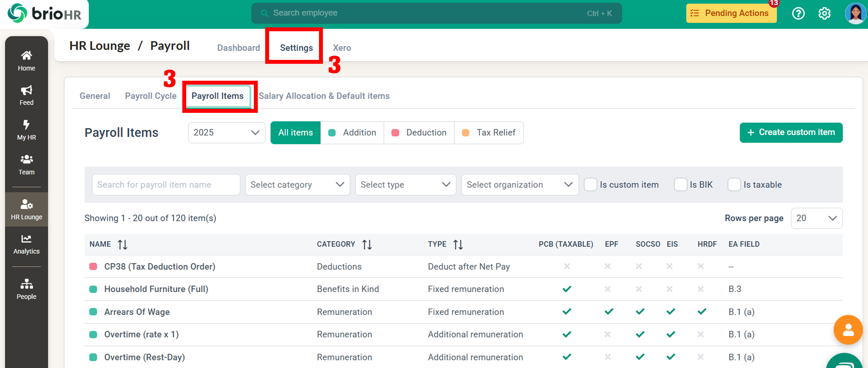Open CP38 (Tax Deduction Order) item
The image size is (868, 368).
(160, 266)
